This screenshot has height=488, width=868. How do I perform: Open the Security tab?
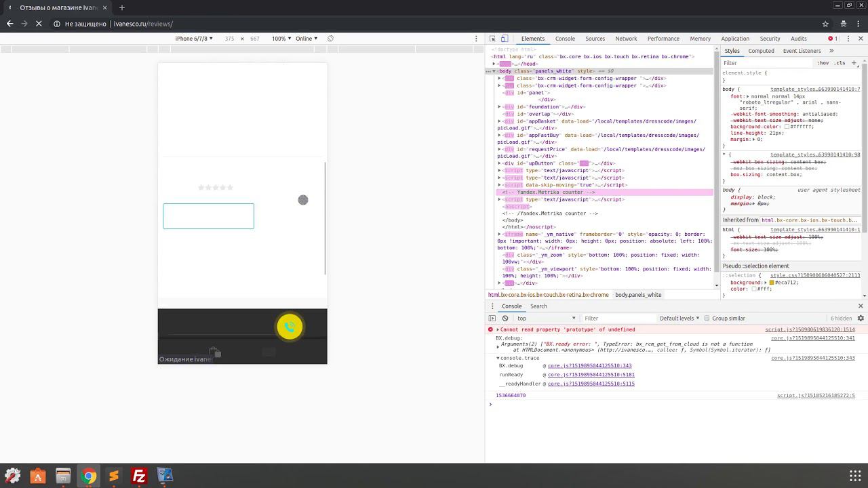[770, 39]
